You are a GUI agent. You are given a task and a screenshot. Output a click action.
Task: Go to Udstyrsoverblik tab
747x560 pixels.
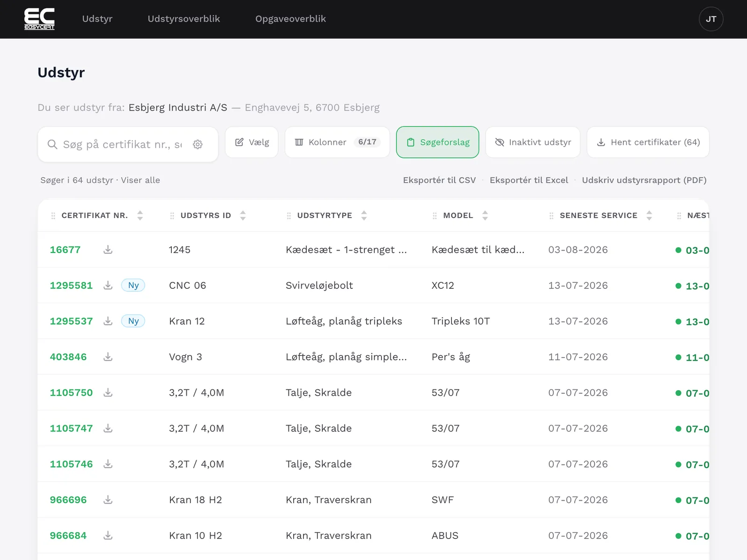[x=184, y=19]
